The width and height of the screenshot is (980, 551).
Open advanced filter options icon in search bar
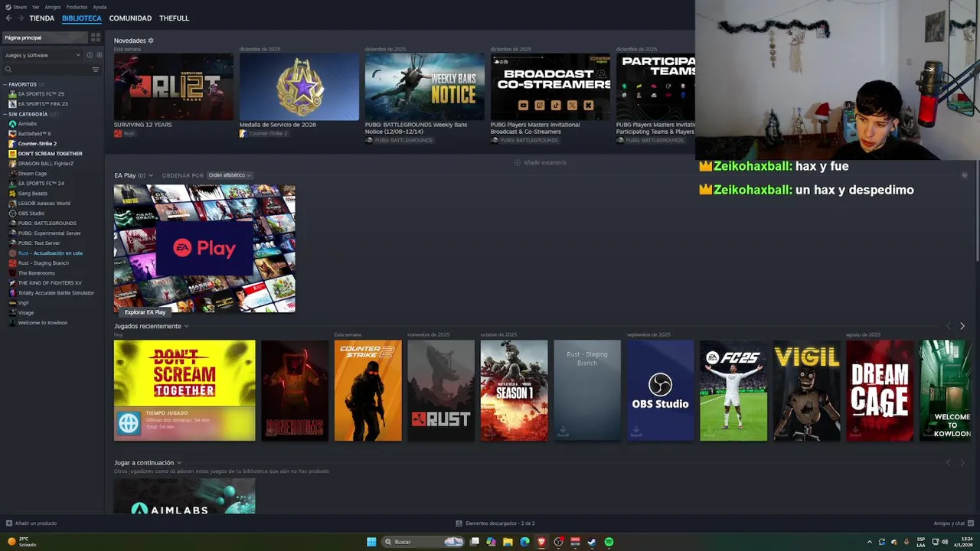(x=96, y=70)
